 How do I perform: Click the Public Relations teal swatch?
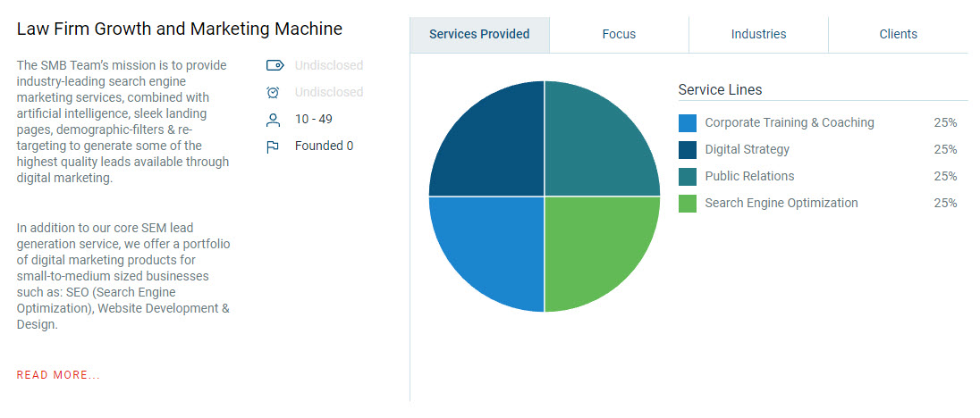(x=688, y=177)
